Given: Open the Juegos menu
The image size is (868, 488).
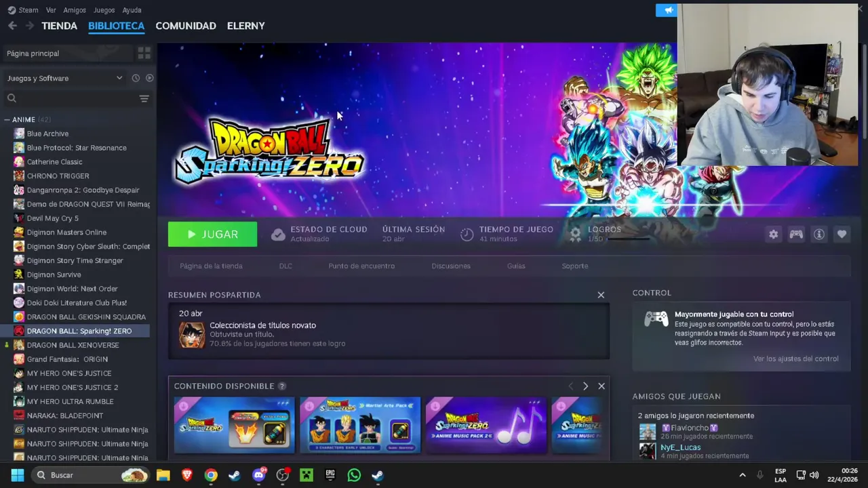Looking at the screenshot, I should pyautogui.click(x=104, y=10).
